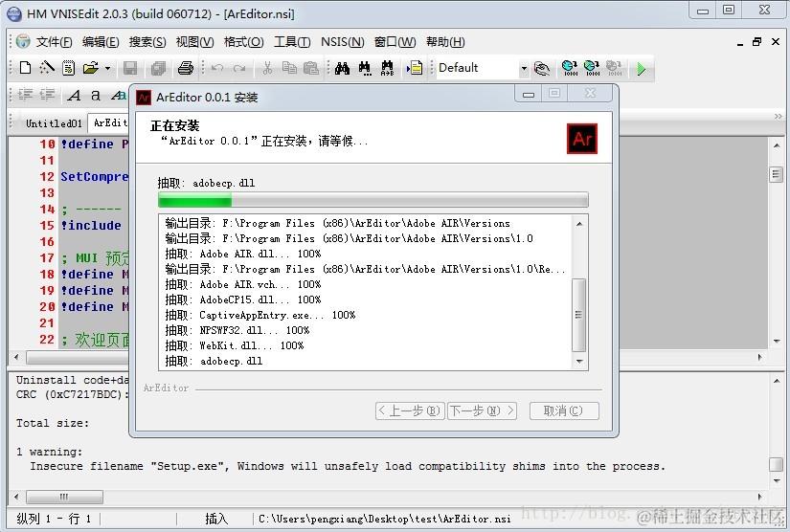
Task: Click line 12 'SetCompre' in code editor
Action: coord(94,177)
